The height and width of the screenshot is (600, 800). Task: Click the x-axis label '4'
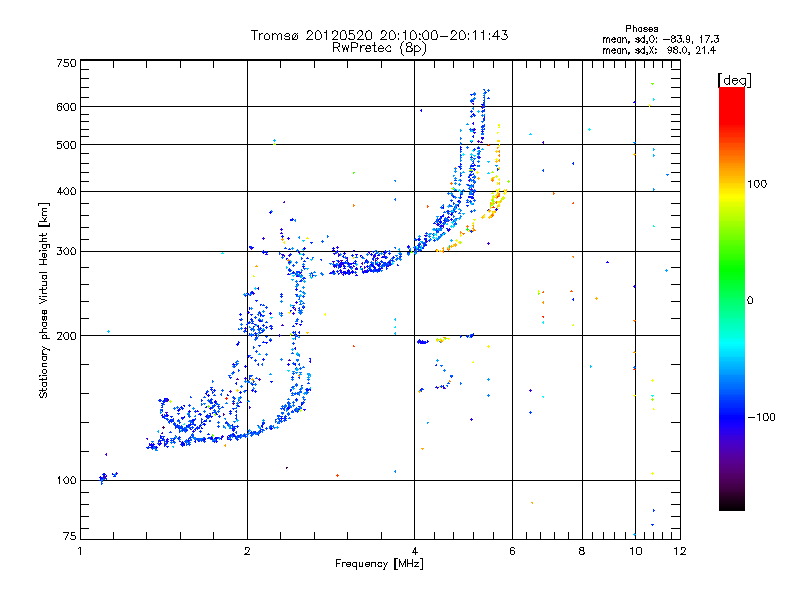point(414,551)
